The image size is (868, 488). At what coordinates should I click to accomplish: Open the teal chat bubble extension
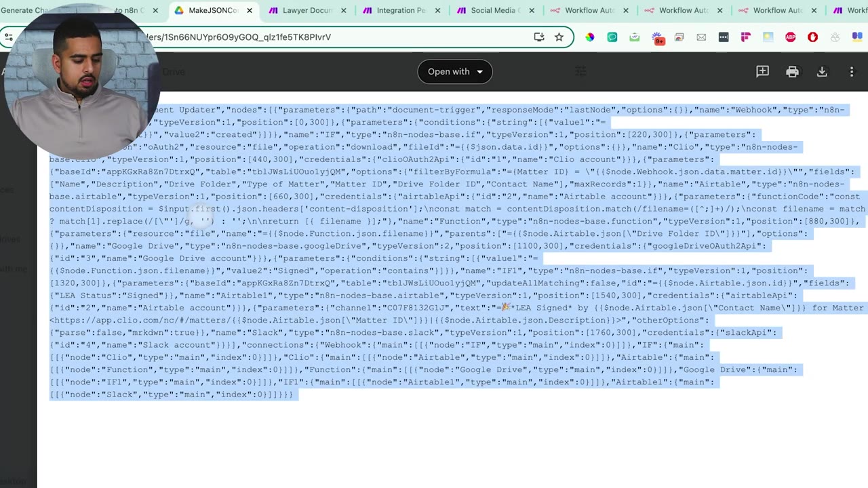pyautogui.click(x=612, y=37)
